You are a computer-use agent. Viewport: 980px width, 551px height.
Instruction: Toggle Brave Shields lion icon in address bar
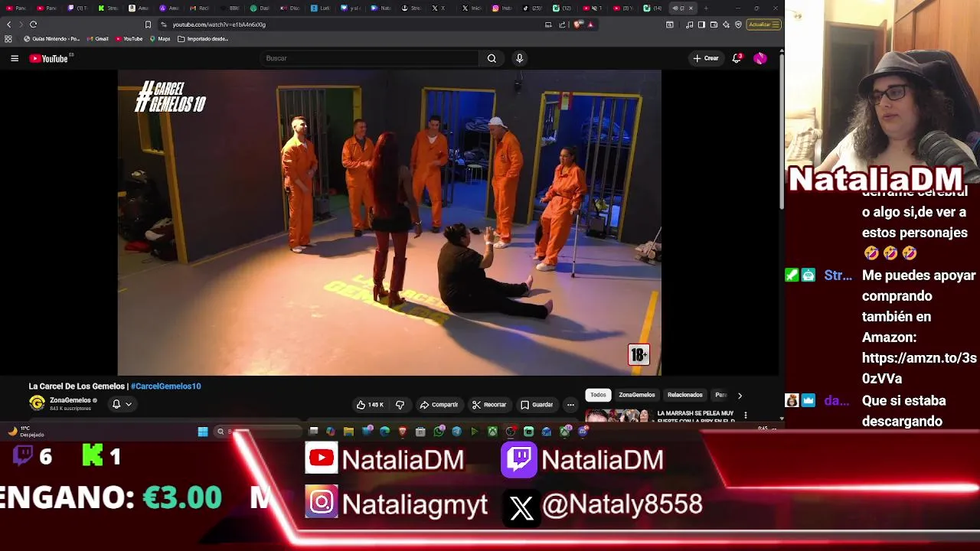[578, 24]
